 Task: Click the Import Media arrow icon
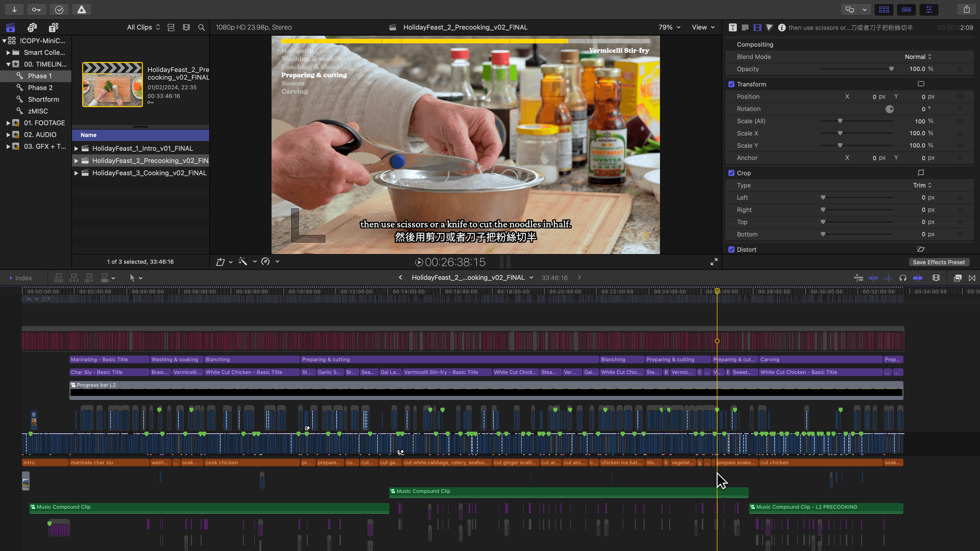(14, 9)
